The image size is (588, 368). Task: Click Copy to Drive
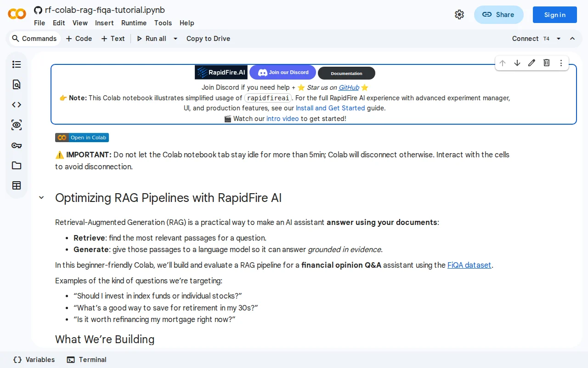pos(208,39)
